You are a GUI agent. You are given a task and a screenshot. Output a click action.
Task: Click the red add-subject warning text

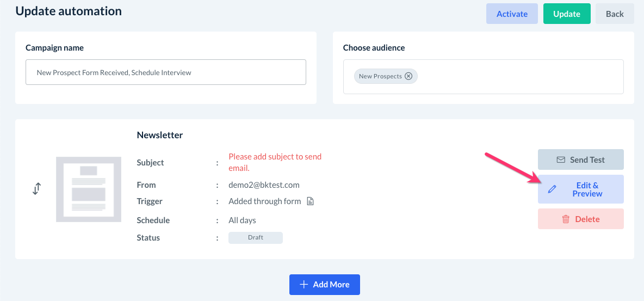click(275, 162)
